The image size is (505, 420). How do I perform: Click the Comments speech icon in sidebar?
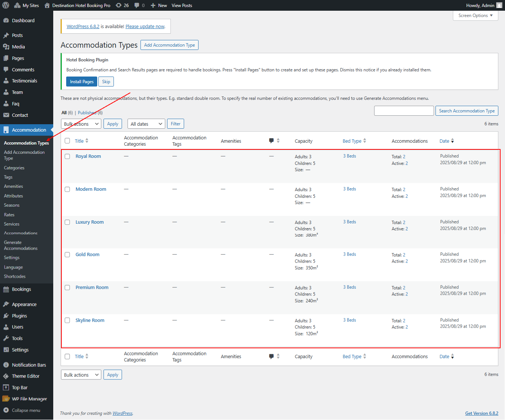pyautogui.click(x=6, y=70)
